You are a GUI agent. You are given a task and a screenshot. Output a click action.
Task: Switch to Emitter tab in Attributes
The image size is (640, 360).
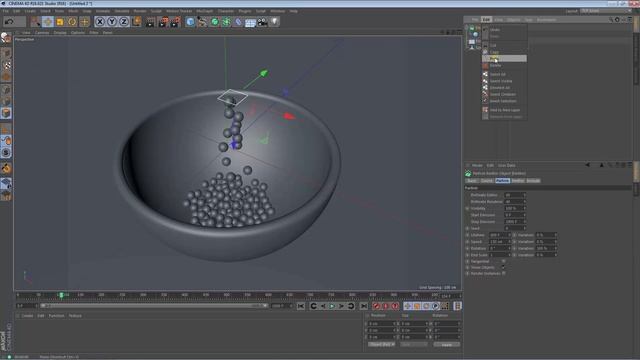518,180
